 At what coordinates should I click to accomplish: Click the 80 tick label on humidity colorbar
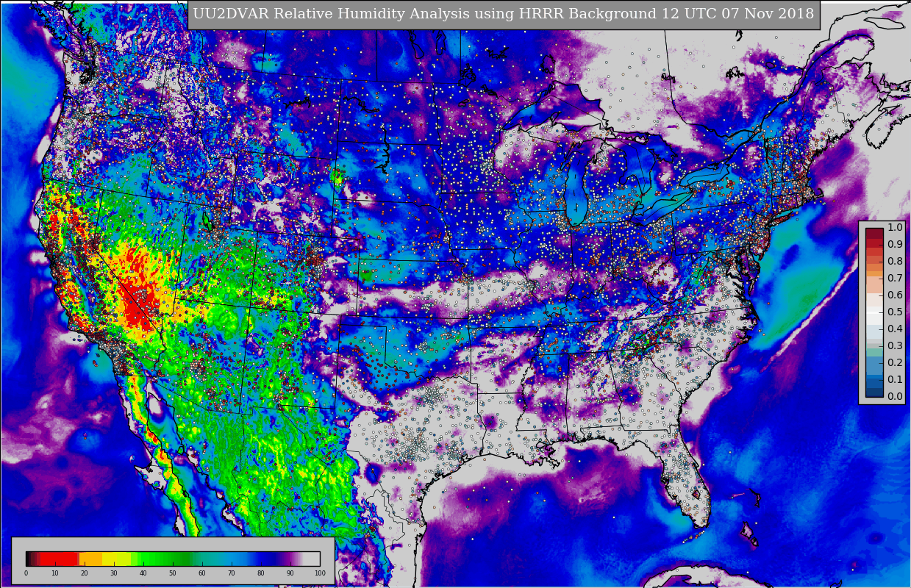261,573
